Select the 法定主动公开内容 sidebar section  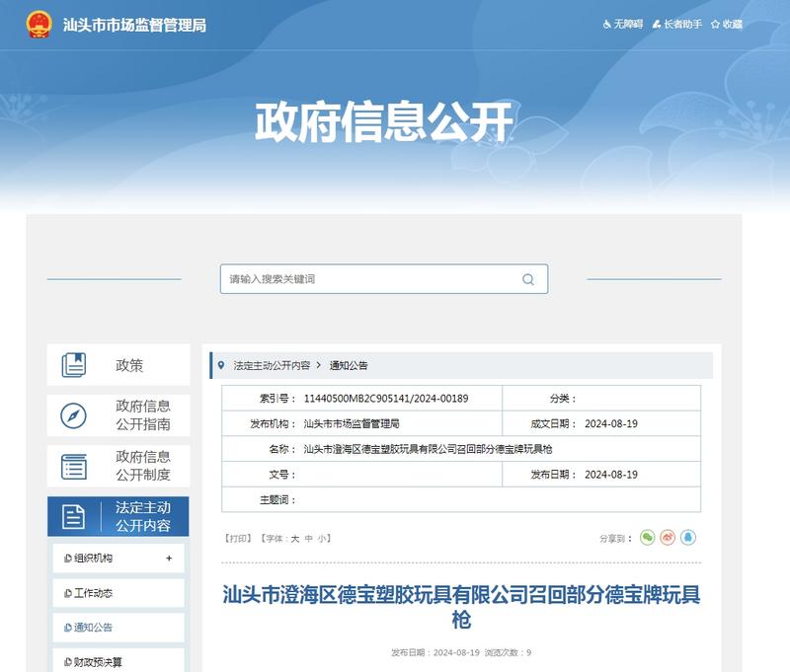(118, 516)
